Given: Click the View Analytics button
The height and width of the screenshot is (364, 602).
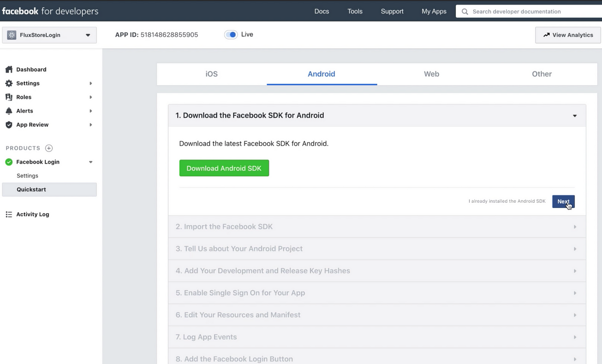Looking at the screenshot, I should click(x=568, y=35).
